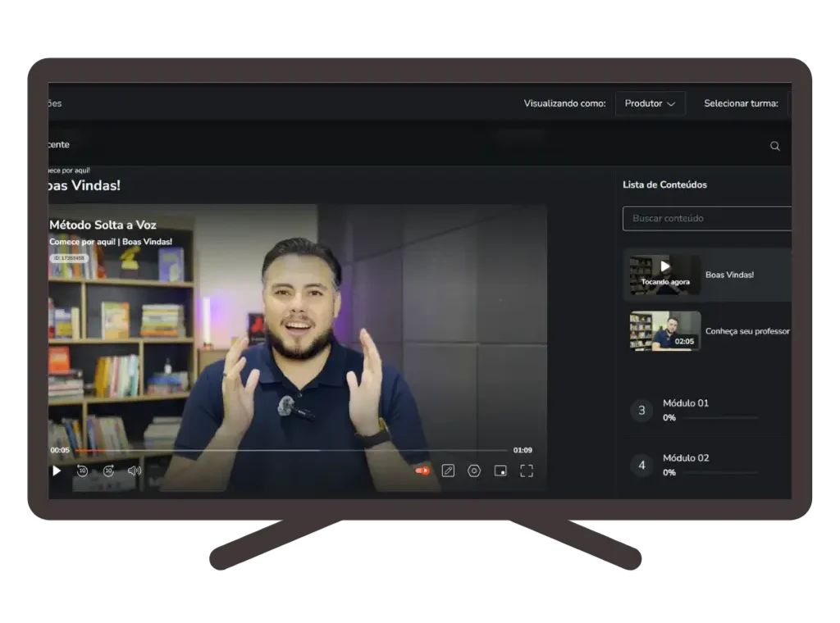Open video quality settings hexagon
Image resolution: width=840 pixels, height=623 pixels.
click(x=474, y=471)
